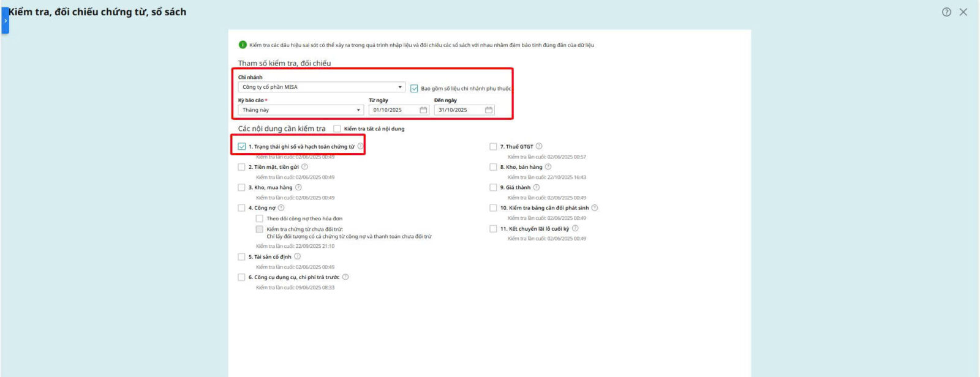980x377 pixels.
Task: Open help icon beside Kết chuyển lãi lỗ cuối kỳ
Action: point(575,228)
